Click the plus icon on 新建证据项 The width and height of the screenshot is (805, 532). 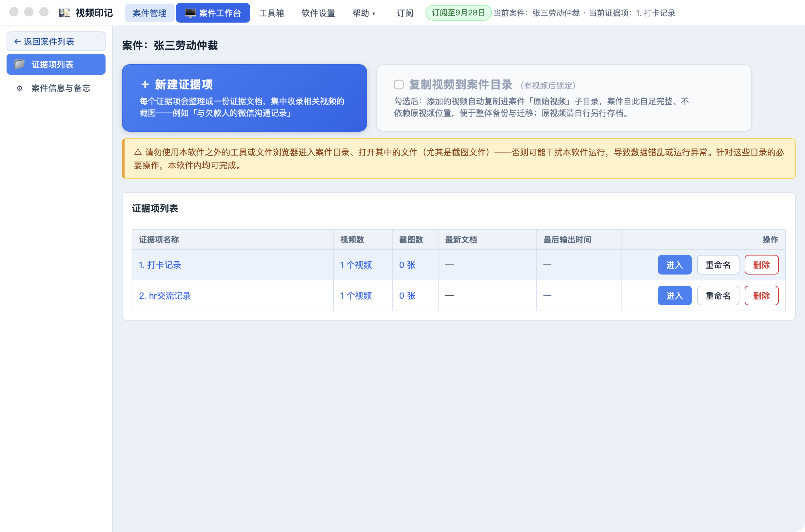[145, 84]
